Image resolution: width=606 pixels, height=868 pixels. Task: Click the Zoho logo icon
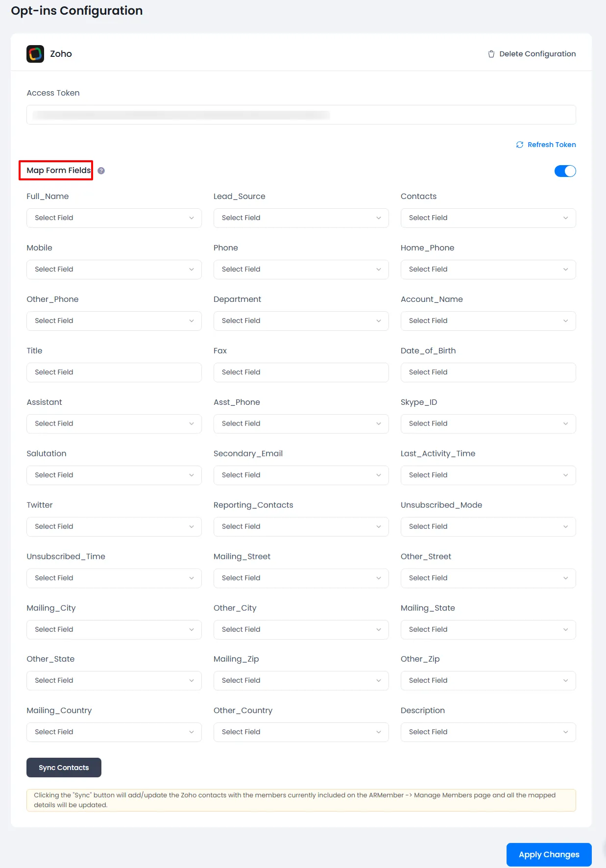click(x=35, y=54)
